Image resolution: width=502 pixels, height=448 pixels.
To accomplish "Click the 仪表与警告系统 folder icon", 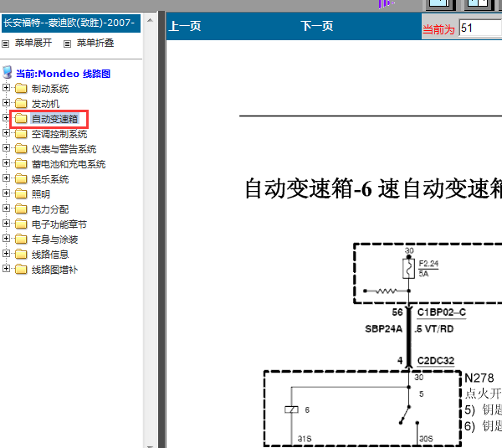I will pyautogui.click(x=21, y=148).
